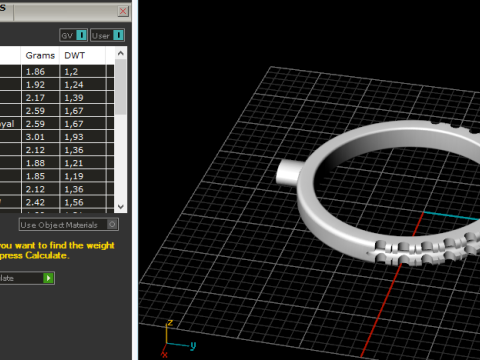Click the DWT column header

[82, 55]
